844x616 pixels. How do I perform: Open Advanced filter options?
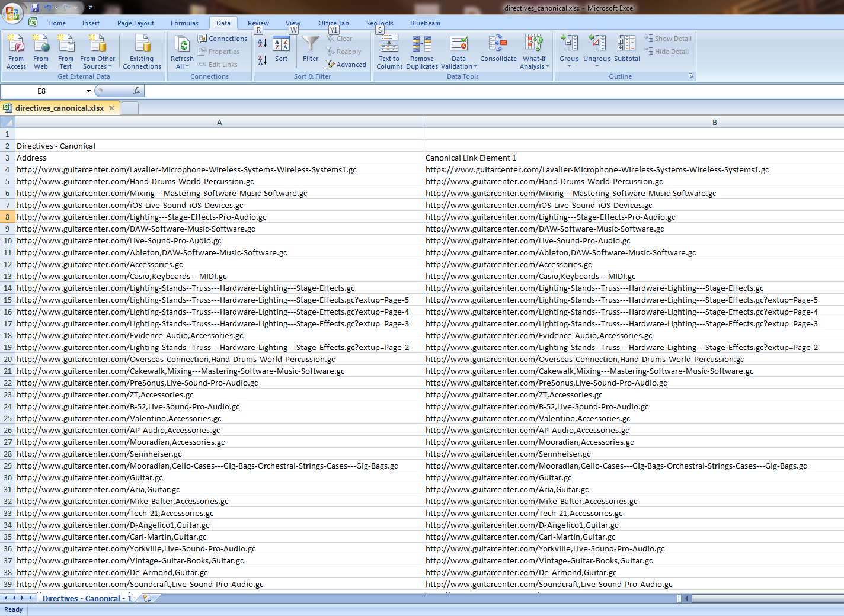pyautogui.click(x=346, y=65)
